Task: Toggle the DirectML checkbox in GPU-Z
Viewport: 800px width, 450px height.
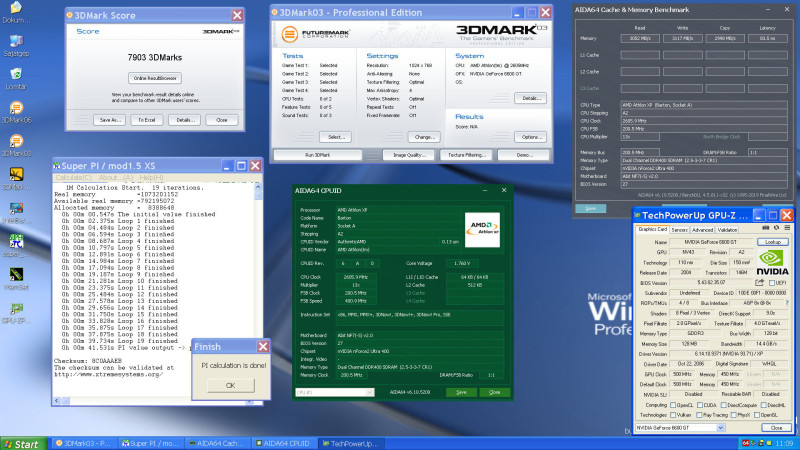Action: [764, 405]
